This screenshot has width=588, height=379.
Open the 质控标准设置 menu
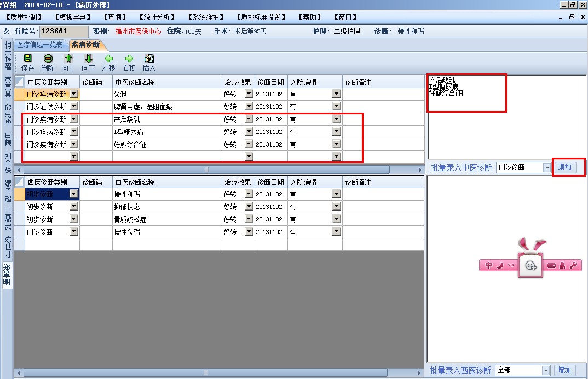pyautogui.click(x=261, y=18)
